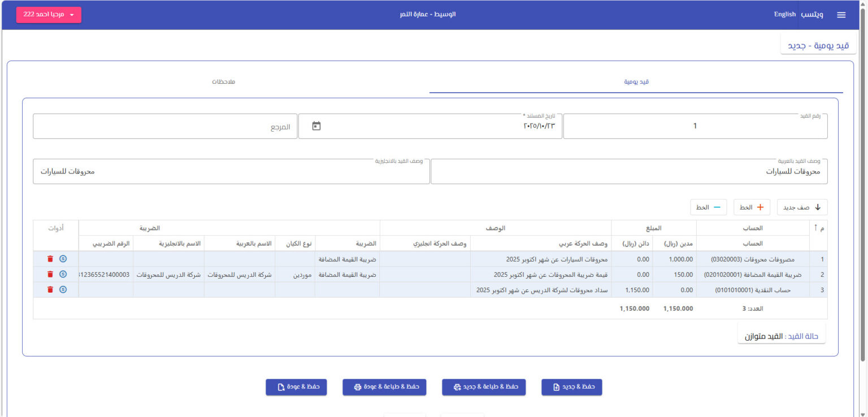Decrease font size with the minus الخط button
Viewport: 868px width, 417px height.
tap(709, 207)
